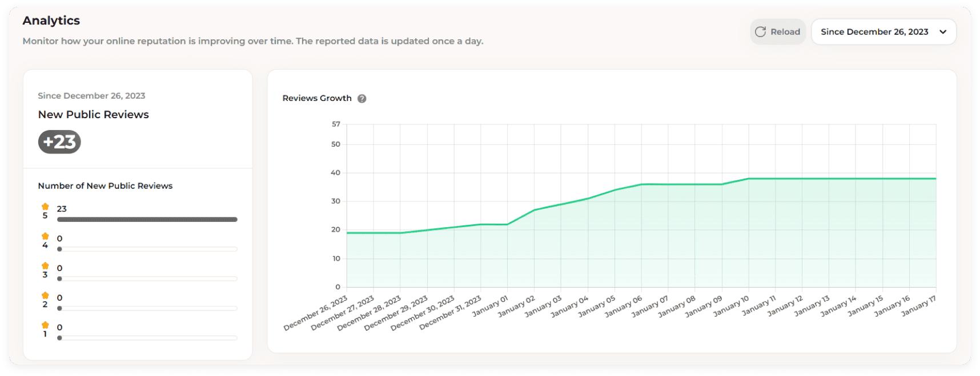
Task: Click the 3-star rating star icon
Action: coord(45,266)
